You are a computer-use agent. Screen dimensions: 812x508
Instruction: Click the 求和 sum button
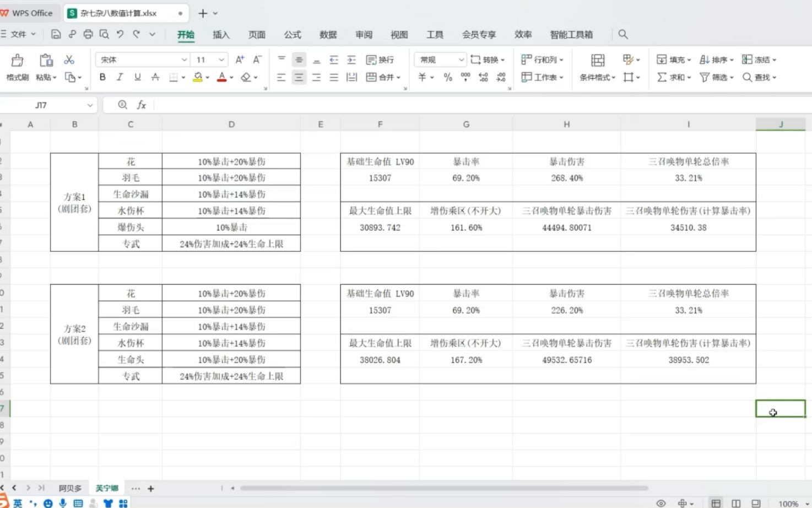click(x=674, y=77)
